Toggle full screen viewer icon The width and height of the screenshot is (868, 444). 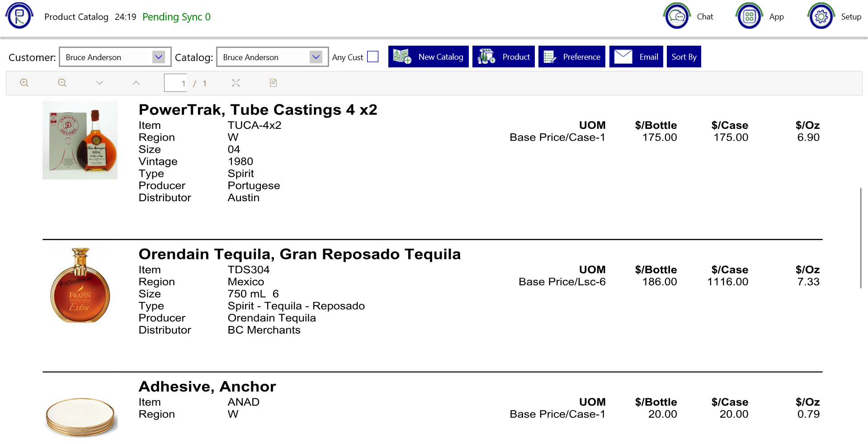[236, 83]
